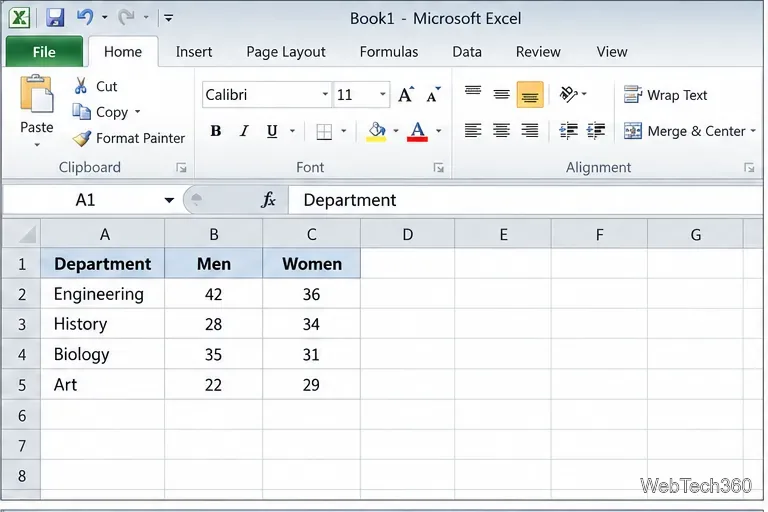Open the Alignment group dialog launcher

click(x=749, y=168)
